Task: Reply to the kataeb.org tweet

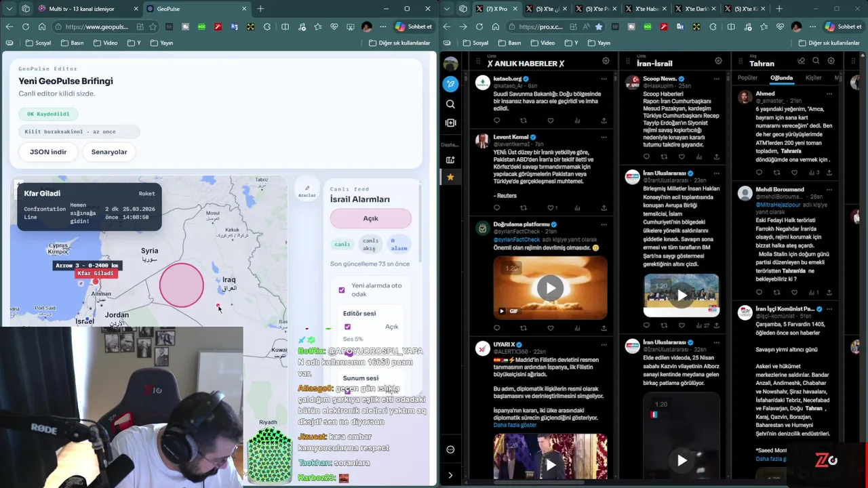Action: (496, 121)
